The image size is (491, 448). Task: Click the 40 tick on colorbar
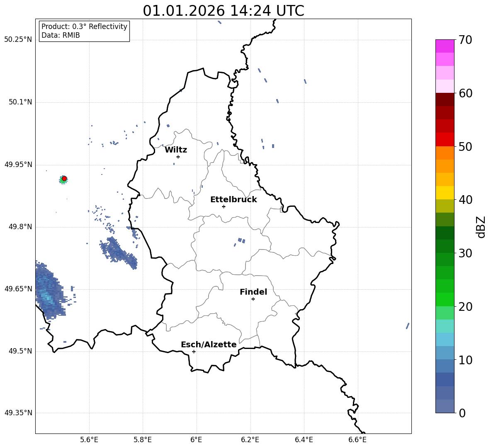(x=465, y=200)
